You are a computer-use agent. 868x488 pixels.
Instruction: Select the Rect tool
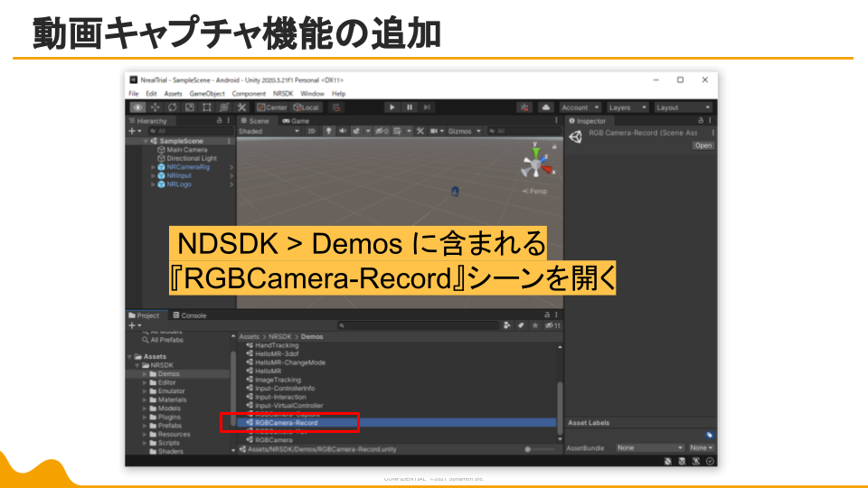coord(206,108)
